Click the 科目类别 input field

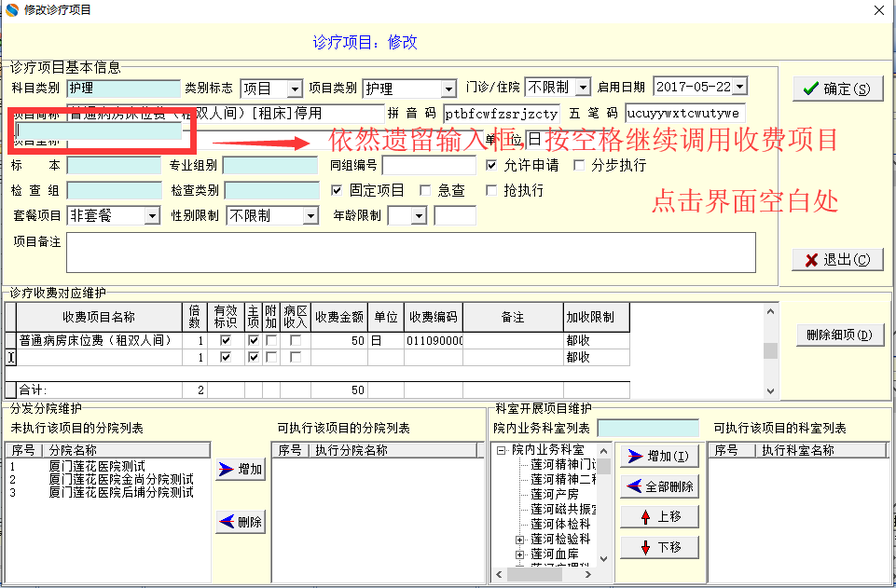[x=123, y=89]
